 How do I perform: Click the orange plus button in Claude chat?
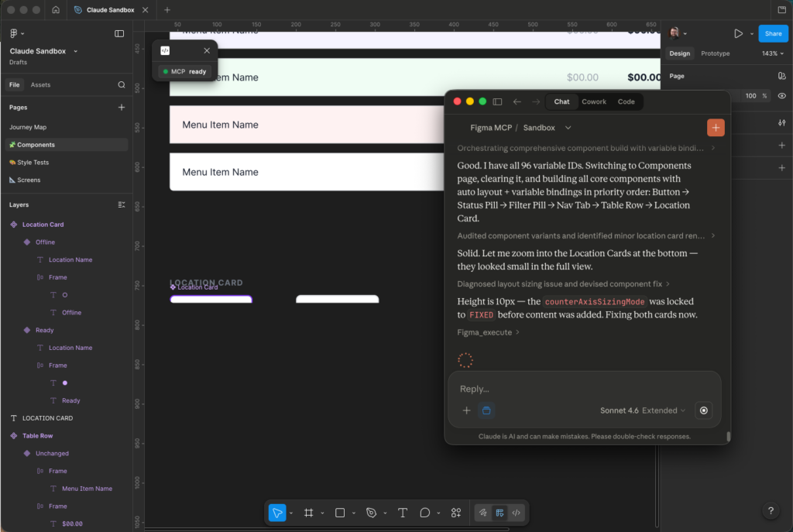[x=715, y=127]
